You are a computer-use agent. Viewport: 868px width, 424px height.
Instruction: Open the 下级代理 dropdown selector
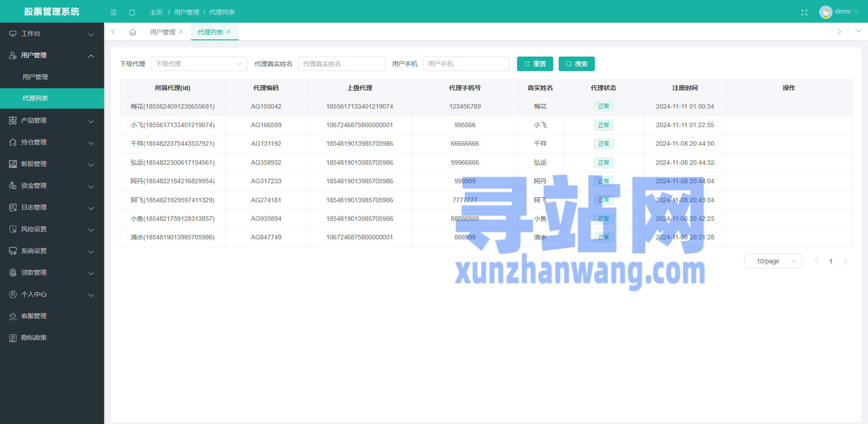click(199, 64)
